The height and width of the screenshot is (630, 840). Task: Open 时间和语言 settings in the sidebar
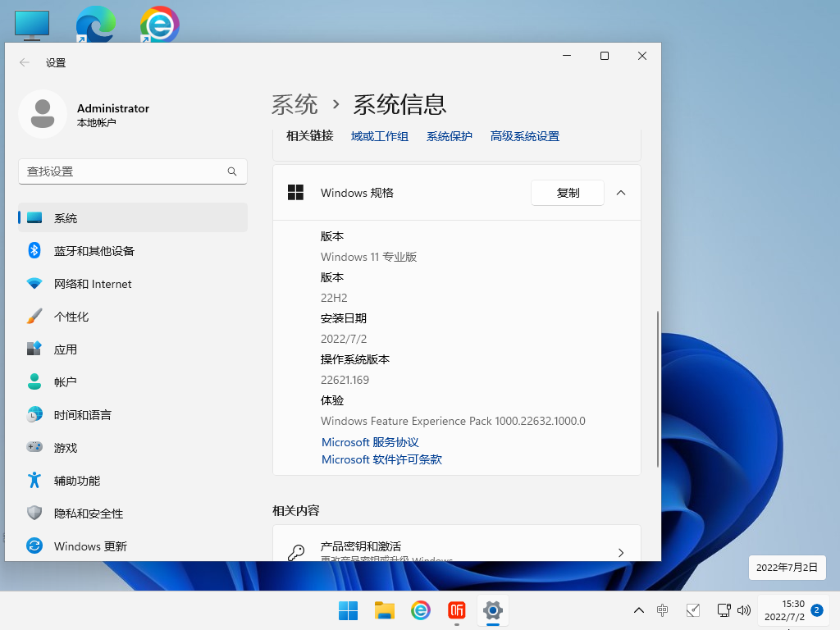tap(86, 414)
